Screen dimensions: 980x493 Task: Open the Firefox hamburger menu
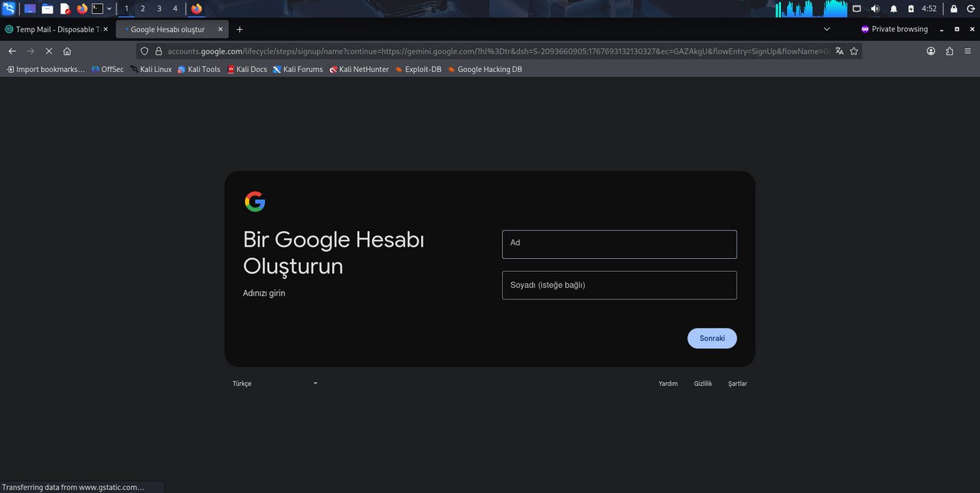pos(968,51)
